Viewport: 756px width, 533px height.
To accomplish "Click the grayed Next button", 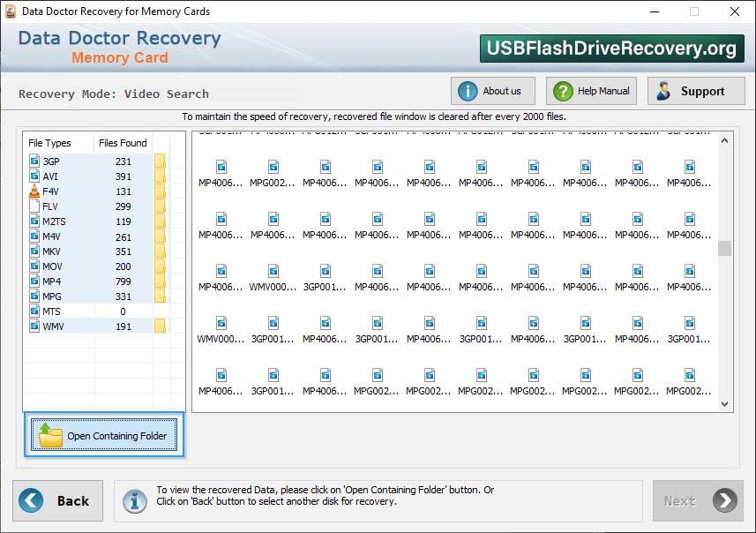I will 698,500.
